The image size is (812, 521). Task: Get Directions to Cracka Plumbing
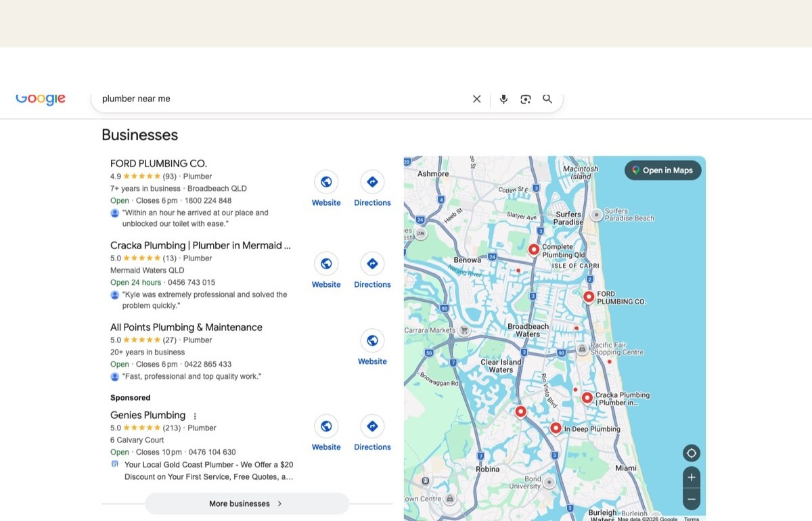click(372, 264)
